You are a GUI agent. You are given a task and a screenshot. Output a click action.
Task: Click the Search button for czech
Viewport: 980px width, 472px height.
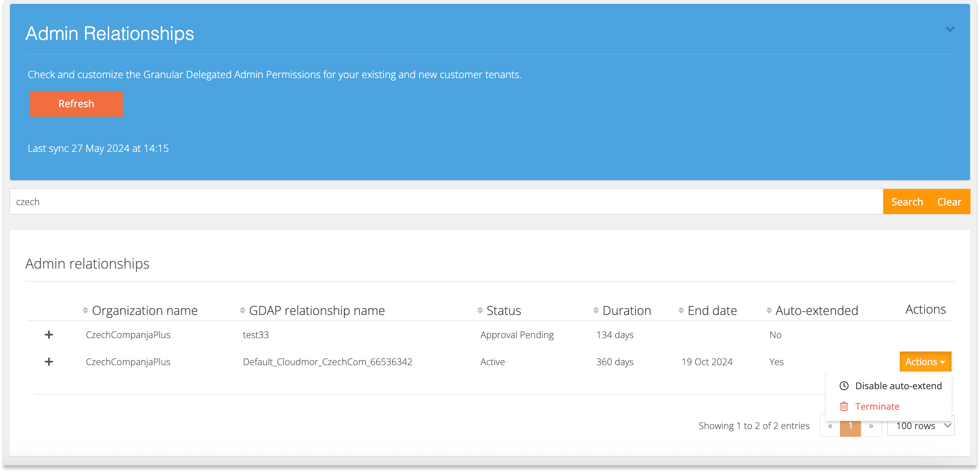(907, 202)
